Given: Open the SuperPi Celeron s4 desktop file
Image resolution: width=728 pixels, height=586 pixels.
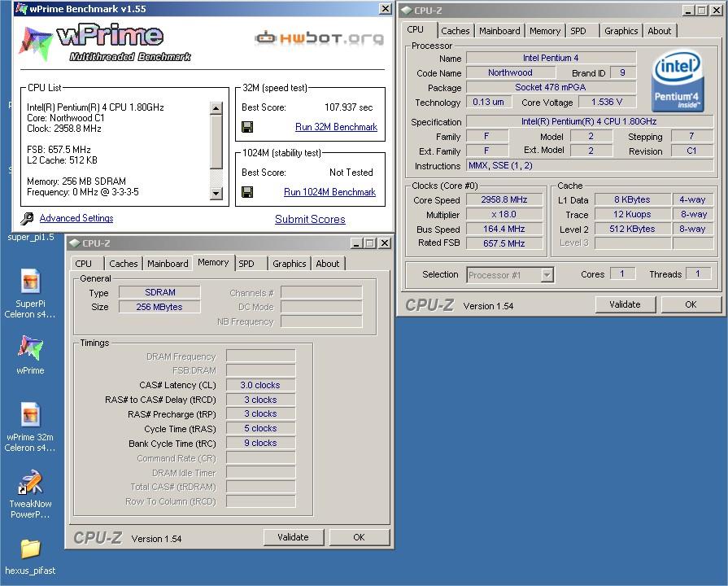Looking at the screenshot, I should point(30,293).
